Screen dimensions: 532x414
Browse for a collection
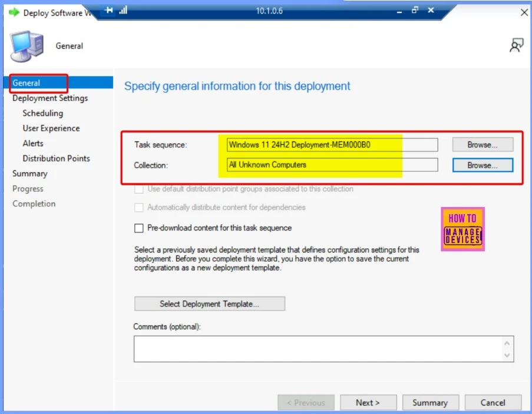483,165
